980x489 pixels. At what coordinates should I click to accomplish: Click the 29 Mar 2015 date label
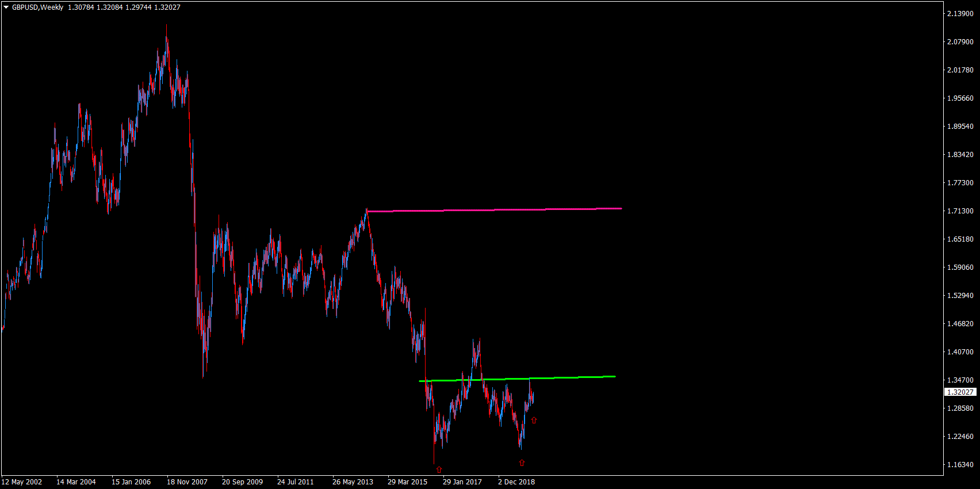point(407,482)
